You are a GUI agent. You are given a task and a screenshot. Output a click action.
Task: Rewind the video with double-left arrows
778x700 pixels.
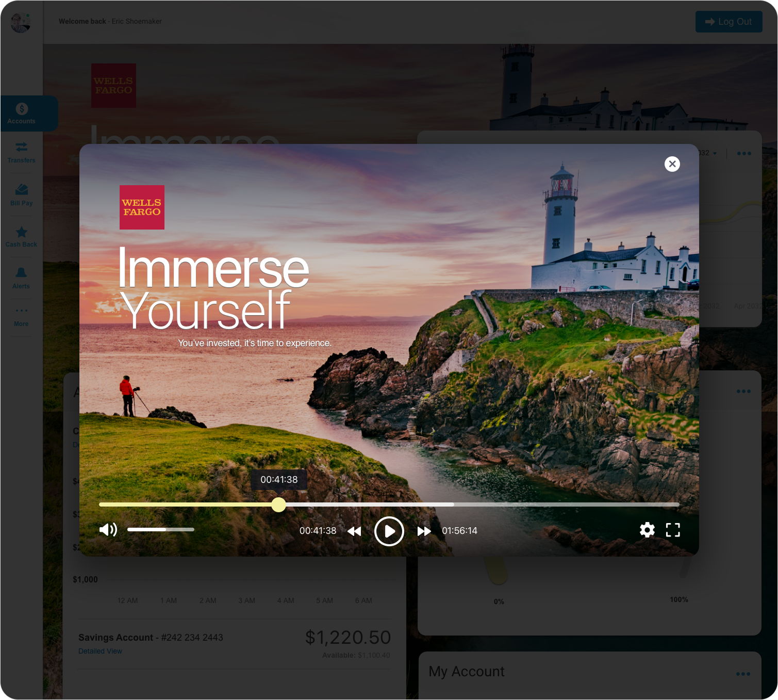click(x=354, y=531)
